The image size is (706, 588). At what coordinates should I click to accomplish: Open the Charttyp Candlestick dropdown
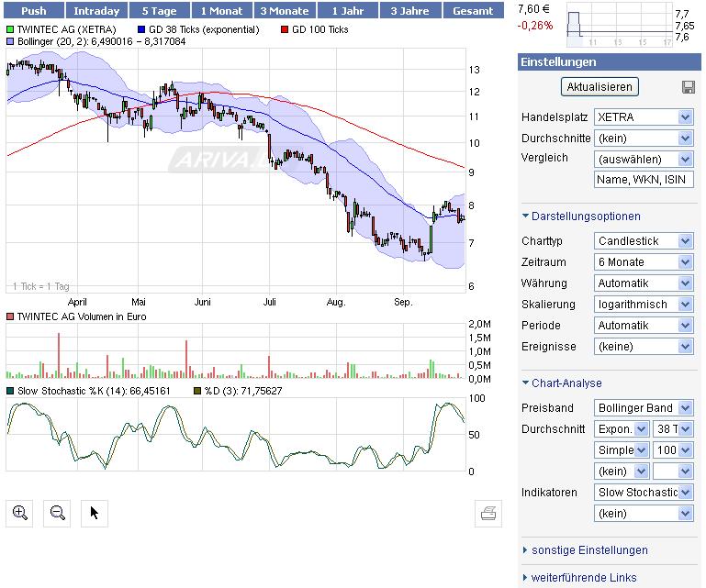(x=643, y=240)
